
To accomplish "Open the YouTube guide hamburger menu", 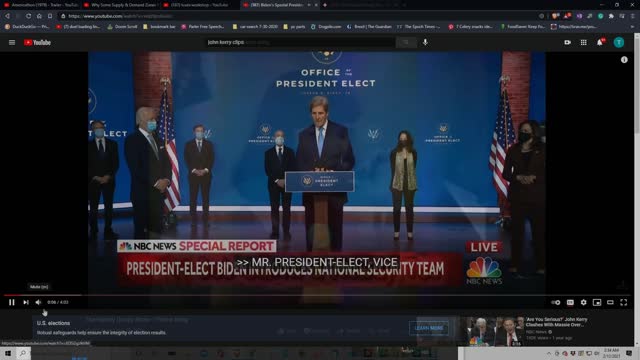I will point(12,42).
